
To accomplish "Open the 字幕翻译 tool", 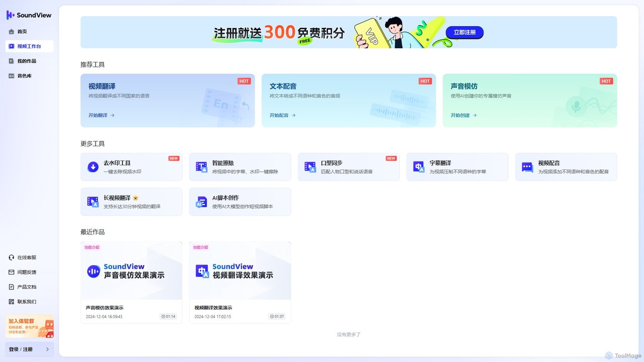I will tap(457, 167).
